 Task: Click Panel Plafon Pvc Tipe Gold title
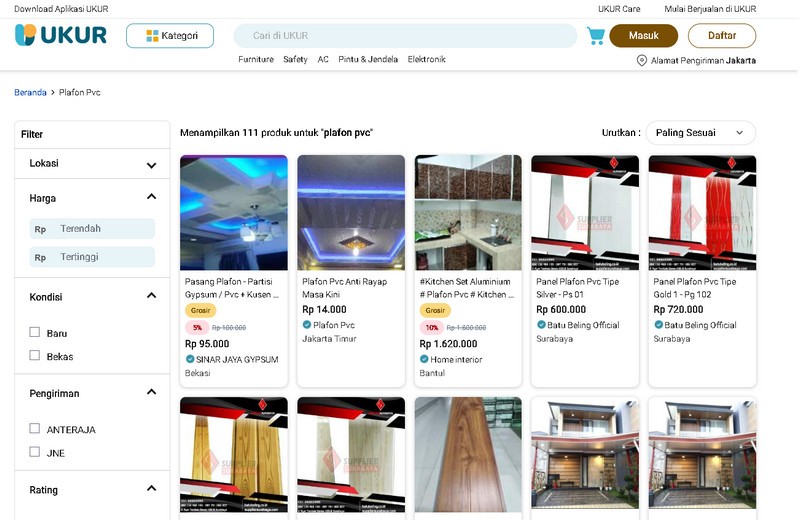tap(695, 288)
